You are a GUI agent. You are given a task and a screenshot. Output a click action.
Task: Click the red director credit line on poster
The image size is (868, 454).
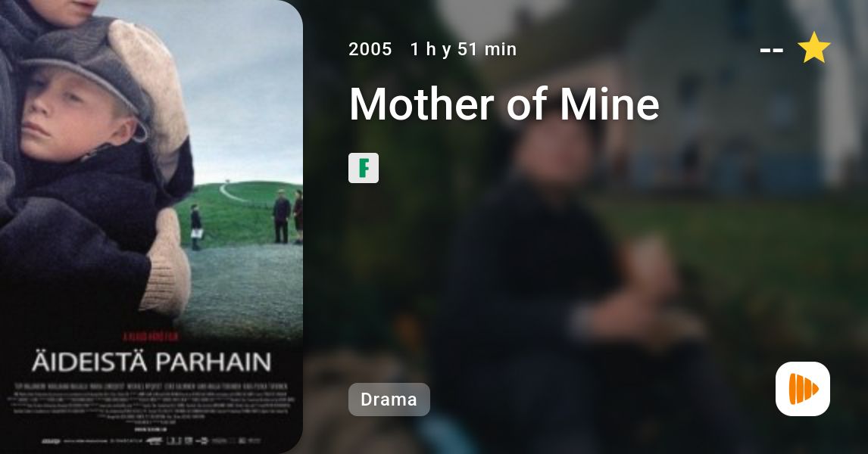click(151, 336)
